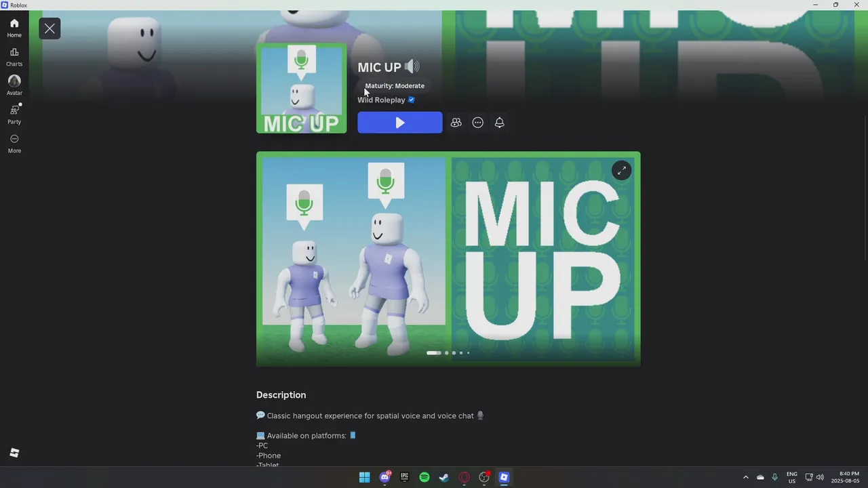Open Epic Games Launcher from the taskbar
This screenshot has height=488, width=868.
coord(405,477)
